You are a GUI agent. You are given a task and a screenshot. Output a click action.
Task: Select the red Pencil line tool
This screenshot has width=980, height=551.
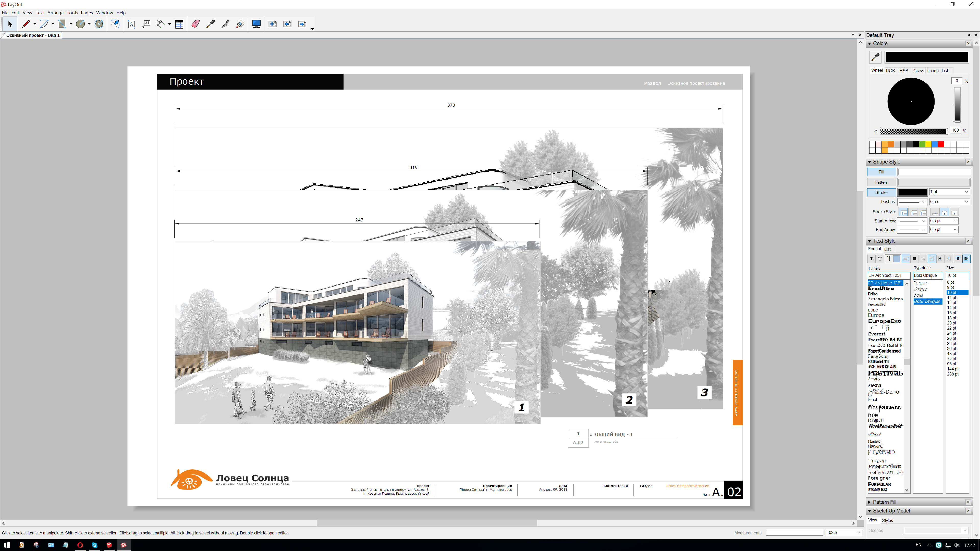coord(26,24)
